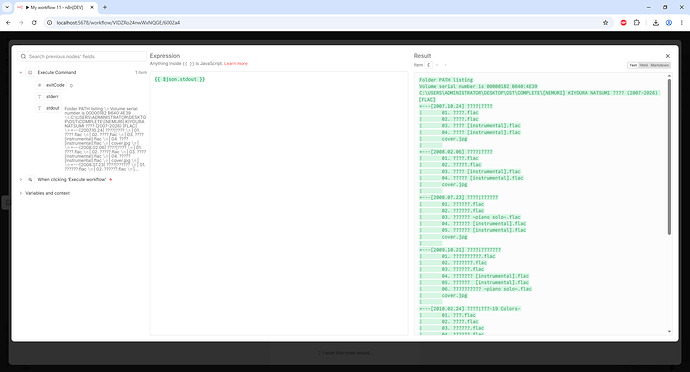Viewport: 690px width, 372px height.
Task: Click the [2008.07.23] folder line
Action: [458, 198]
